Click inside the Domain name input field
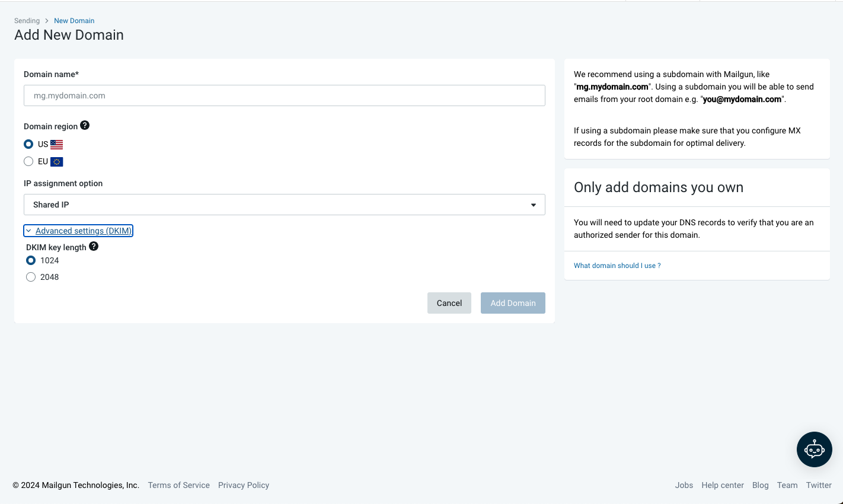 (x=284, y=95)
